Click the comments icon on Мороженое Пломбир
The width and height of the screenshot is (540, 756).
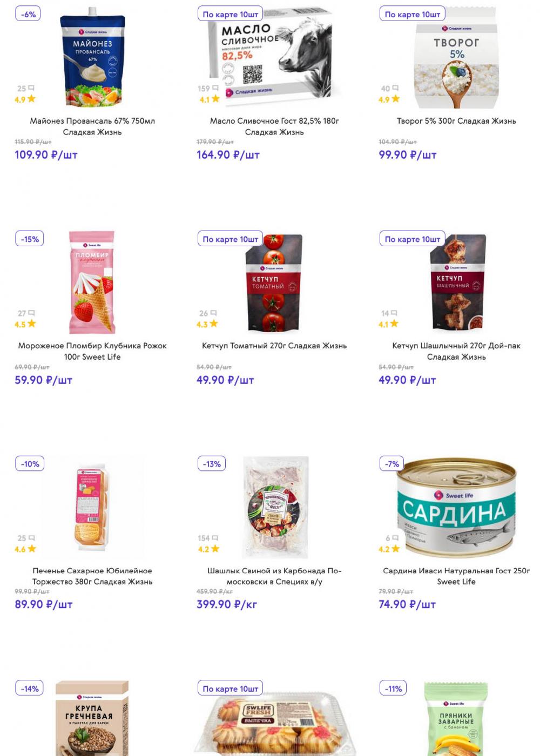tap(32, 313)
